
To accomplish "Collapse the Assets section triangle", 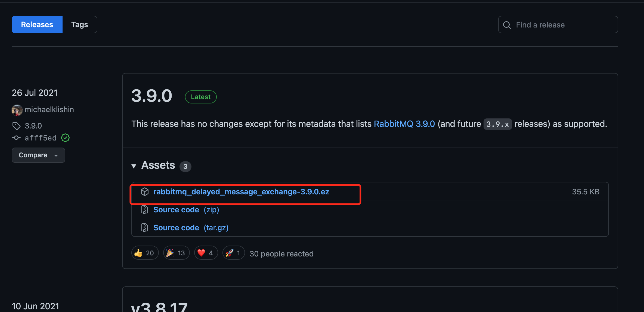I will coord(134,166).
